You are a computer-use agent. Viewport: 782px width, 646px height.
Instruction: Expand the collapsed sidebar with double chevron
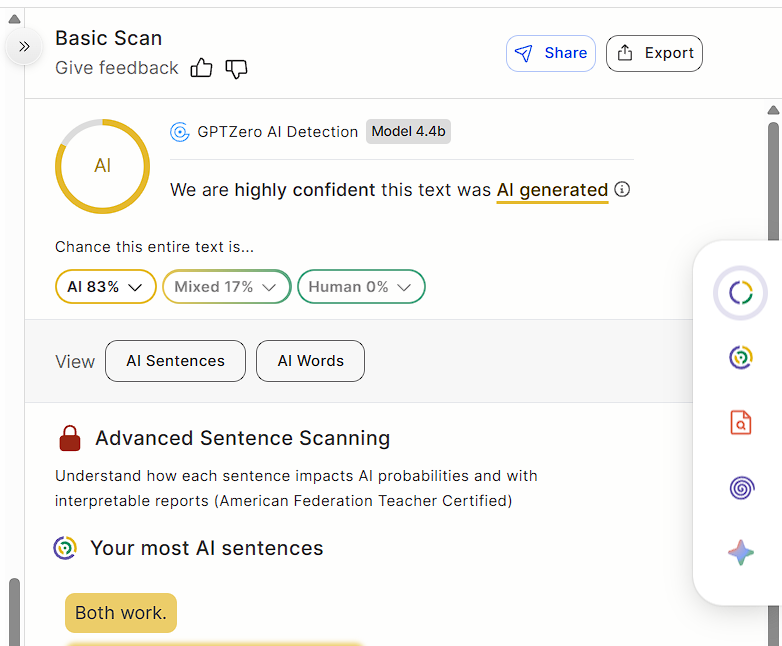pyautogui.click(x=24, y=46)
